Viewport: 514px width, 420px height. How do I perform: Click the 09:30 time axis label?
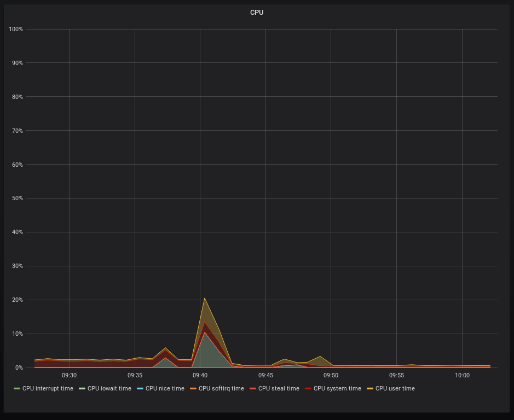[x=69, y=375]
